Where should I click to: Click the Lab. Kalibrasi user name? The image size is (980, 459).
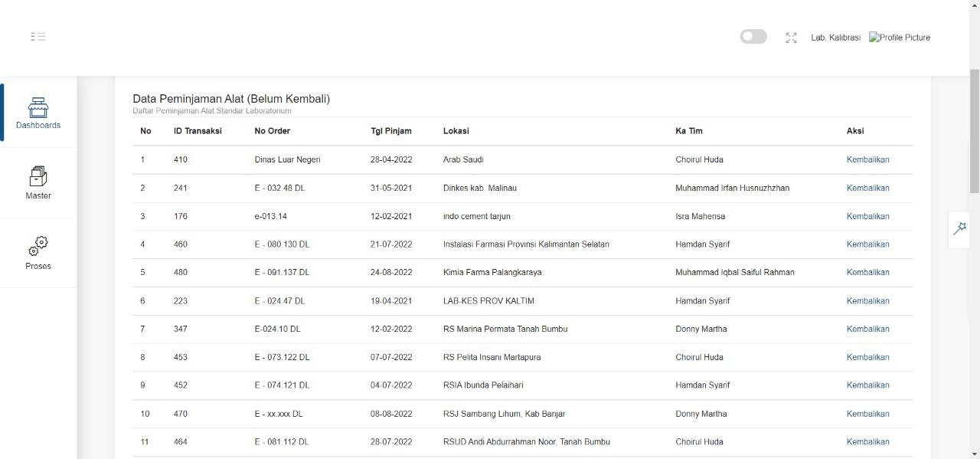(x=835, y=38)
